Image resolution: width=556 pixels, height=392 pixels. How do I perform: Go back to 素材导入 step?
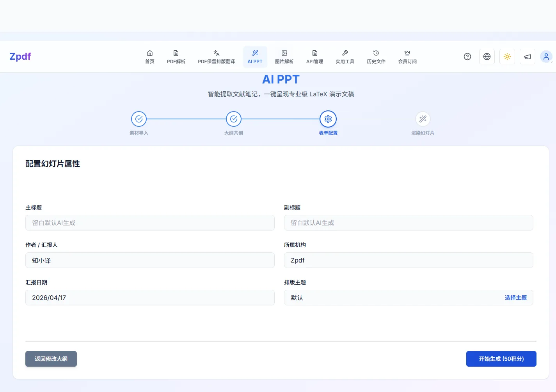click(139, 119)
